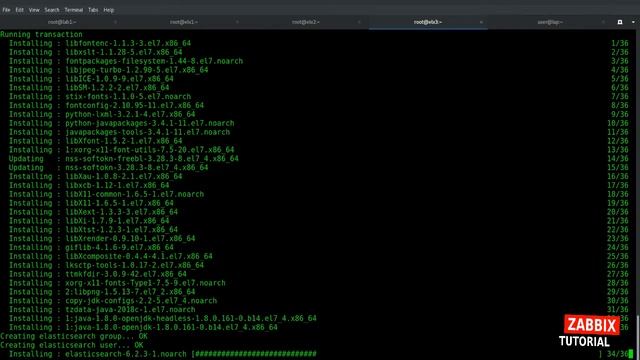Click 'Creating elasticsearch user... OK' line
Viewport: 640px width, 360px height.
(71, 345)
